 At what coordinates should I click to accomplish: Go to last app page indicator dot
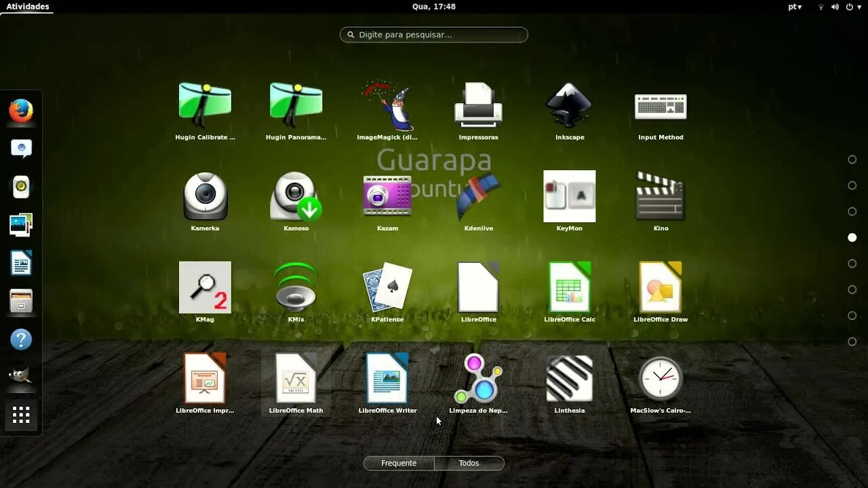coord(852,342)
